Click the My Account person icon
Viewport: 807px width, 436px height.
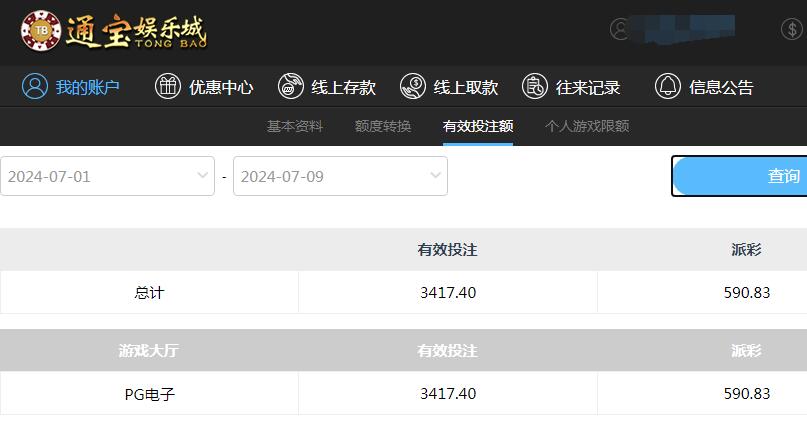click(x=35, y=87)
